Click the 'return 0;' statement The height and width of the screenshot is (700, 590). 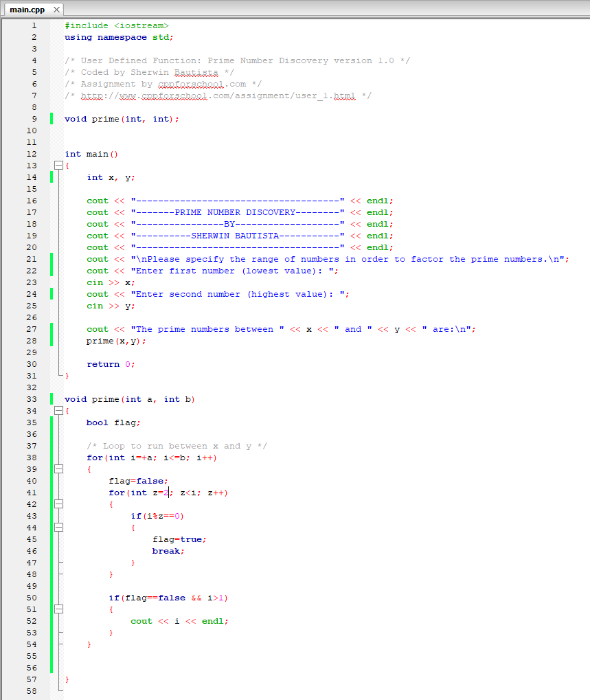click(111, 364)
